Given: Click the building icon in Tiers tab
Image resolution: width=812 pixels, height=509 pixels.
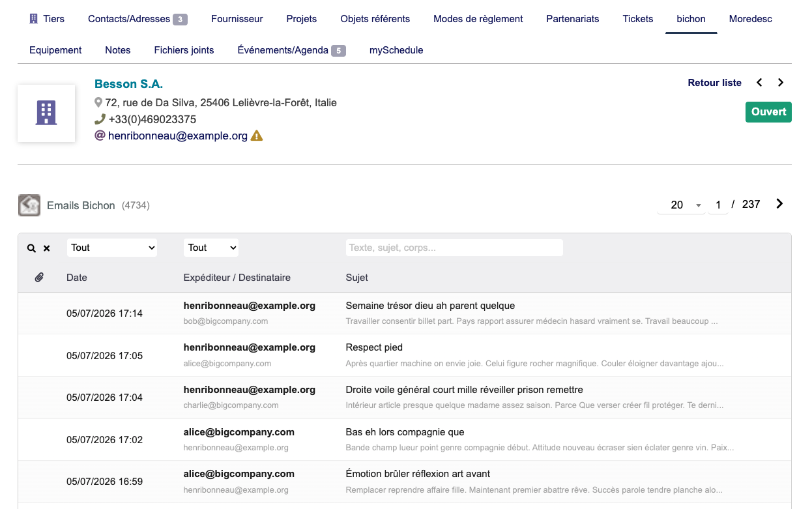Looking at the screenshot, I should 34,19.
